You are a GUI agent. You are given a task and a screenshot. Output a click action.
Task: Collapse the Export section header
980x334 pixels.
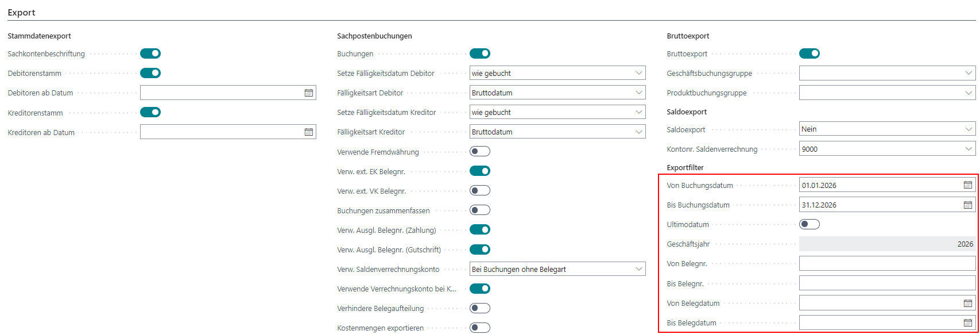[22, 12]
